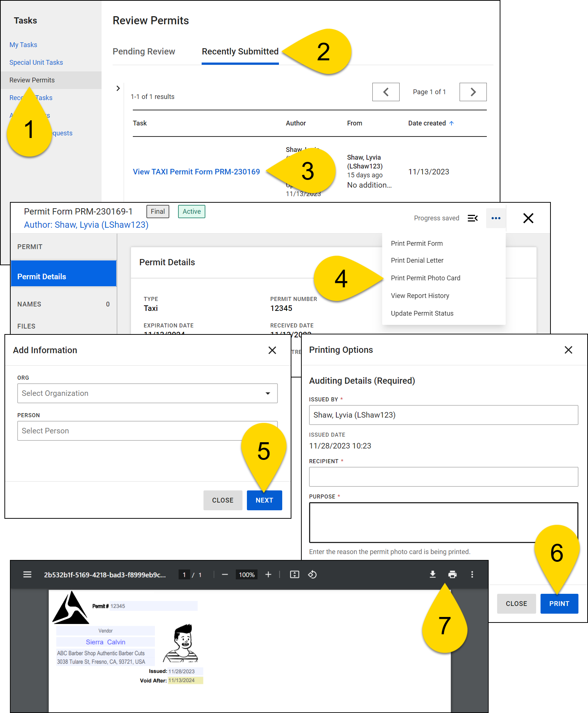Click the fit to page icon

tap(294, 574)
